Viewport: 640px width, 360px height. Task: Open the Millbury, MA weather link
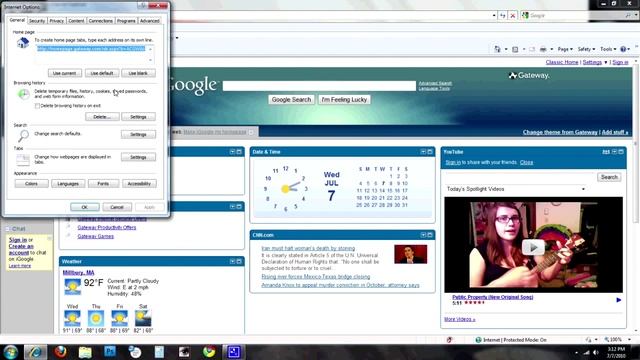78,273
